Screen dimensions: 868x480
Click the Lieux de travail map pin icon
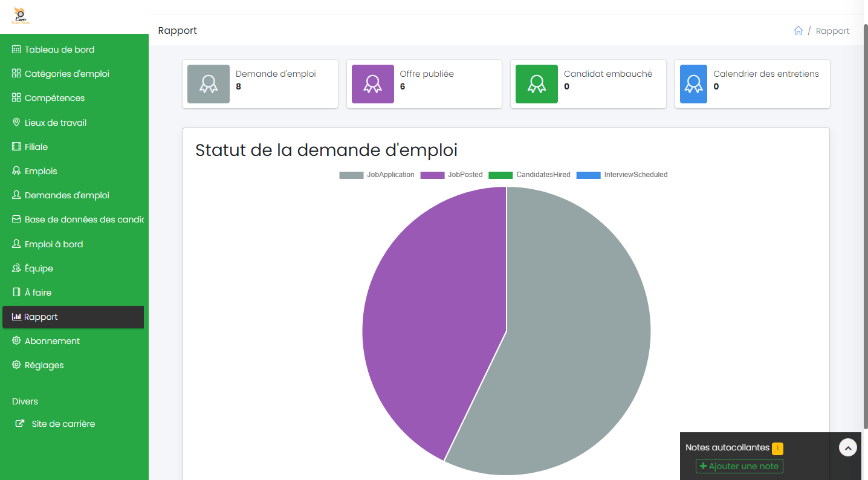pos(16,122)
